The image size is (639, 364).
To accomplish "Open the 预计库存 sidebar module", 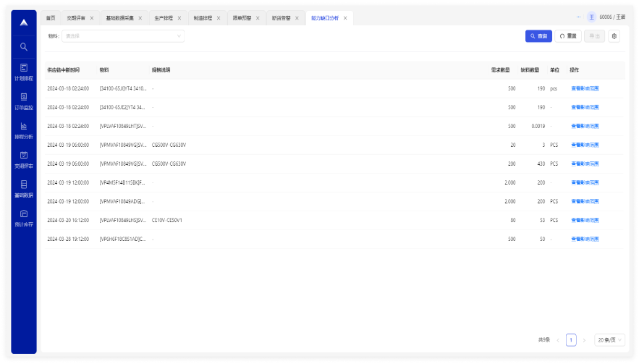I will click(24, 218).
